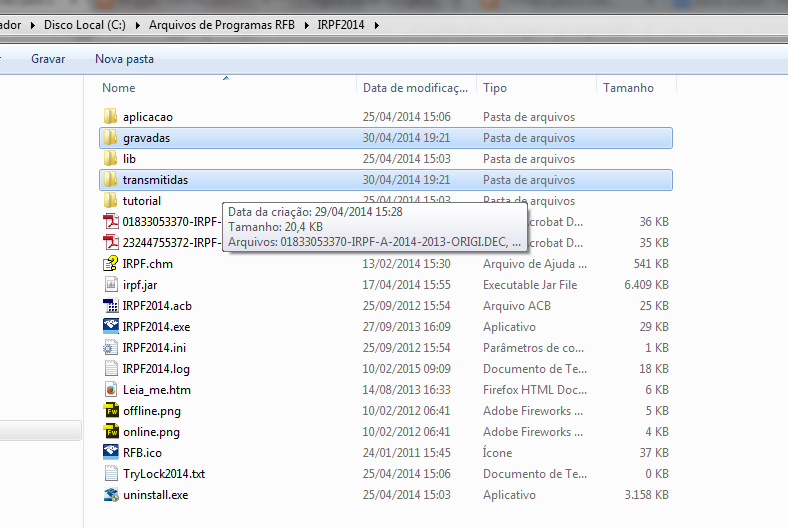Click the folder name tutorial

[142, 201]
